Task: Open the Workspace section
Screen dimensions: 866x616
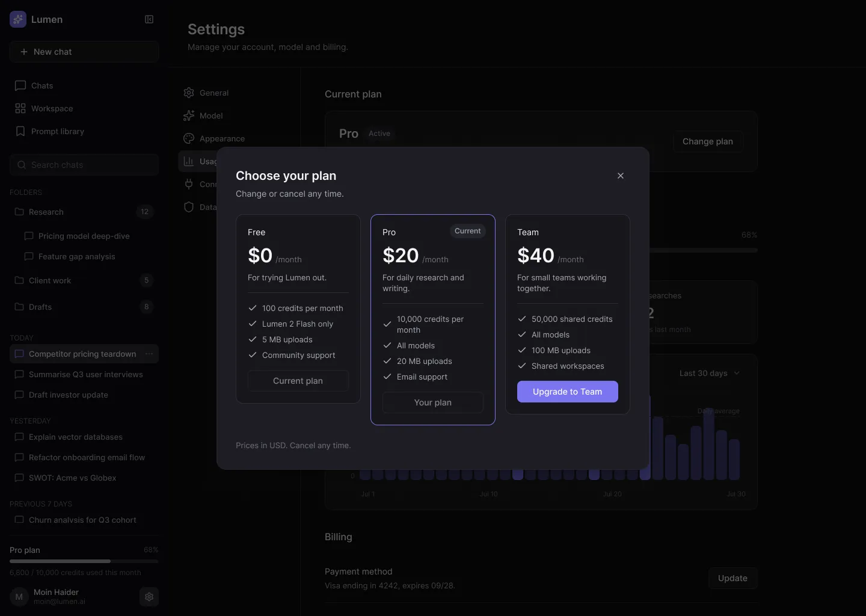Action: (x=84, y=108)
